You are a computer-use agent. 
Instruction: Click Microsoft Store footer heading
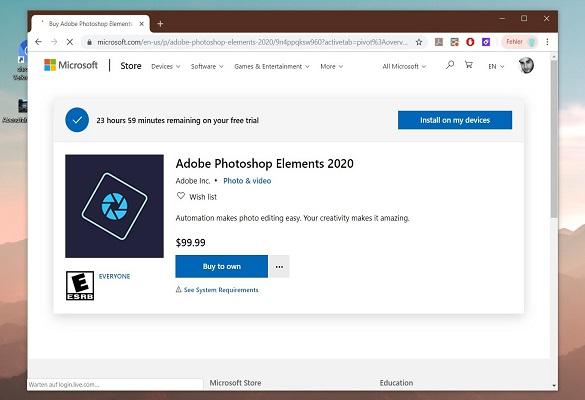click(x=235, y=383)
